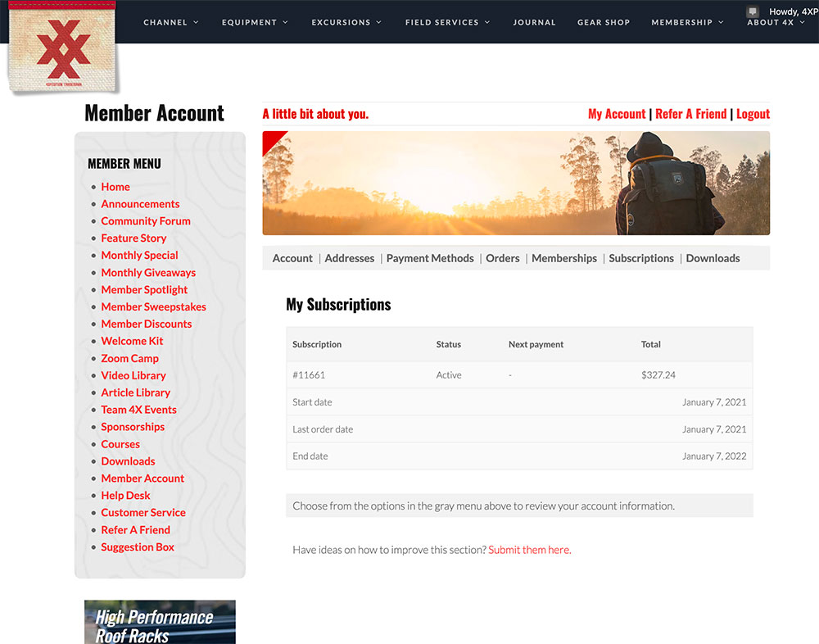Open Member Spotlight link
This screenshot has height=644, width=819.
click(144, 289)
